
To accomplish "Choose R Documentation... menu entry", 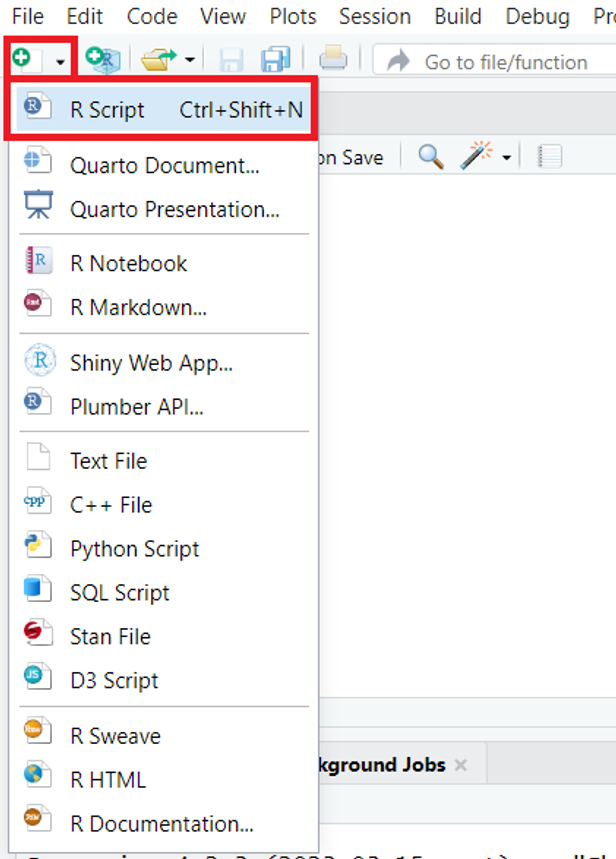I will pyautogui.click(x=163, y=823).
